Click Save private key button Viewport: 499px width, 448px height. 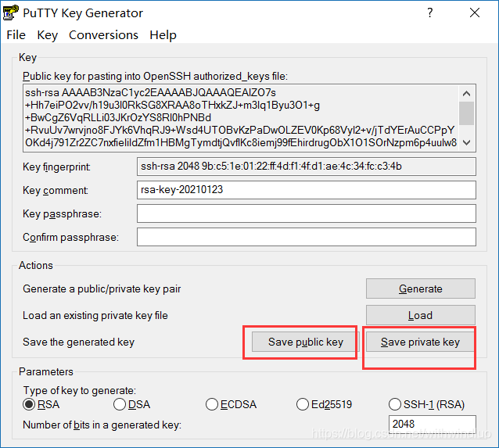tap(420, 342)
